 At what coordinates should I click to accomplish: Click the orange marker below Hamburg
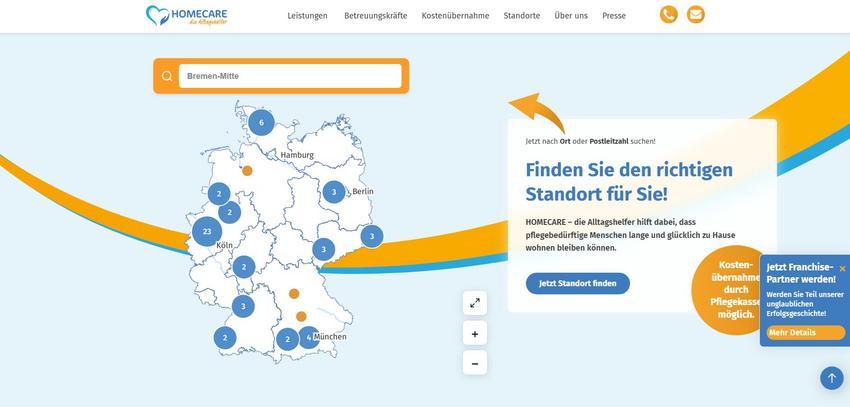click(247, 171)
